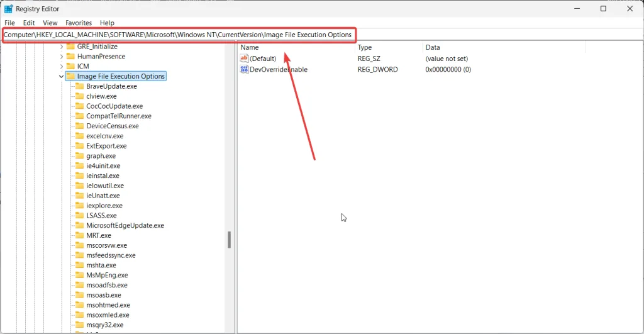Image resolution: width=644 pixels, height=334 pixels.
Task: Select the msoadfsb.exe key
Action: tap(107, 285)
